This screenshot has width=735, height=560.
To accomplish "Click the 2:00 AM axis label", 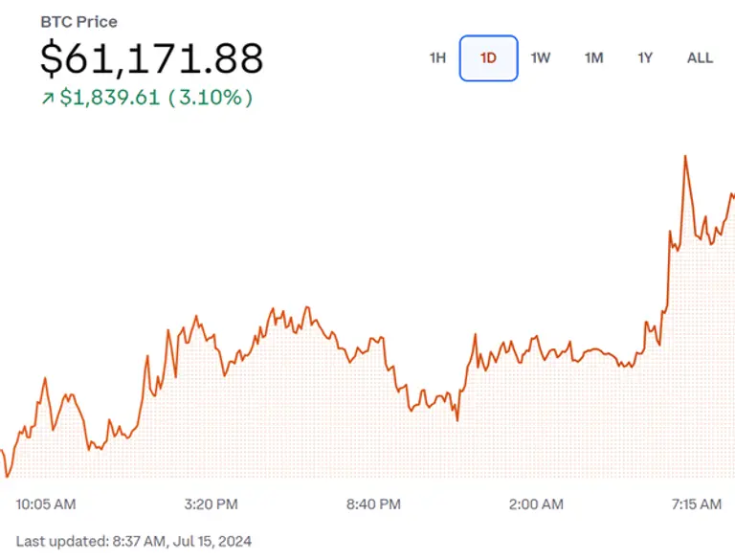I will [x=536, y=504].
